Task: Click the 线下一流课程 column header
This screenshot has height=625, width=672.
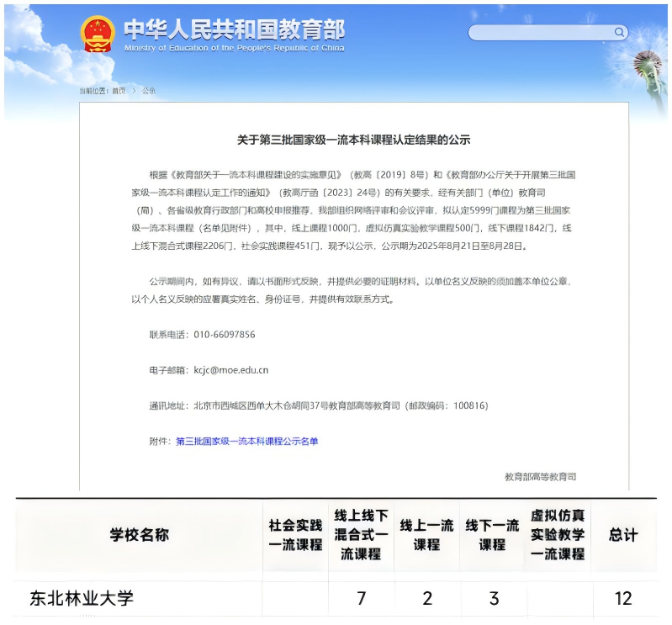Action: 492,535
